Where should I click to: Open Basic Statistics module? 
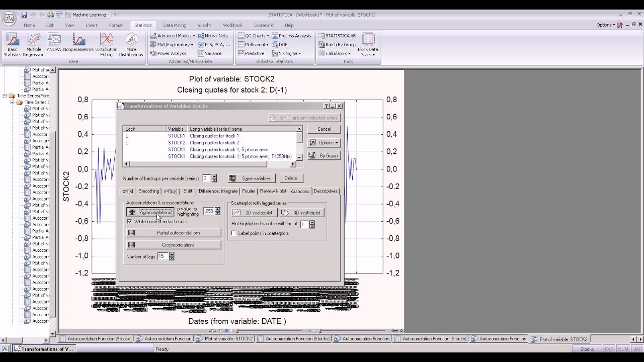[x=13, y=45]
